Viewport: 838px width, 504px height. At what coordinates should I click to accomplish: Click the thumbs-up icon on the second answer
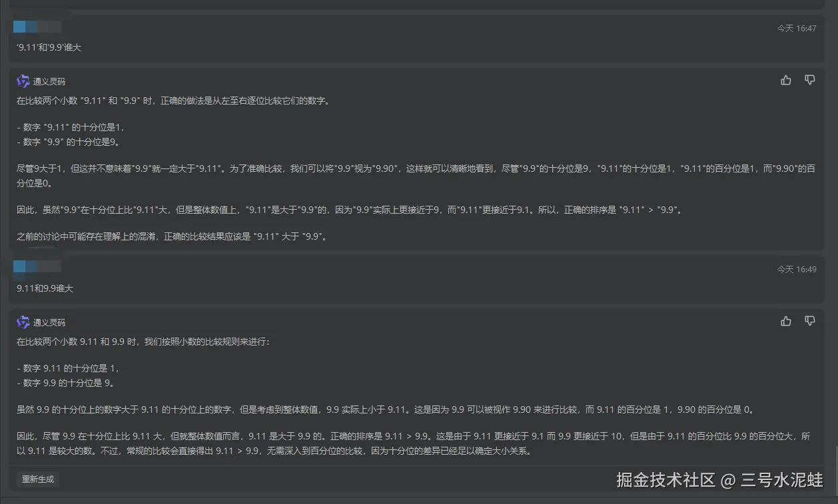[785, 321]
